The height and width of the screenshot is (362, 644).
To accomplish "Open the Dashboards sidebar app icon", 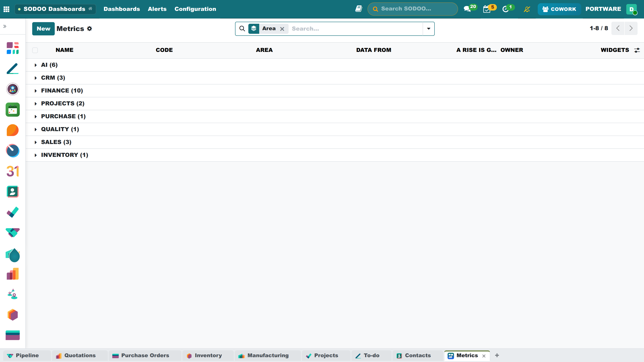I will point(12,48).
